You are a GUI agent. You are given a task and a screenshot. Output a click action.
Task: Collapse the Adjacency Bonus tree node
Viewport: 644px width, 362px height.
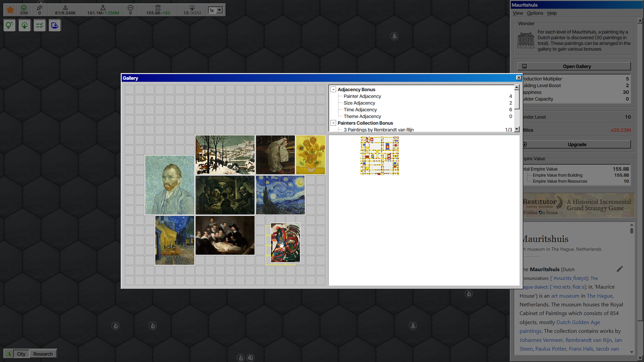point(333,89)
